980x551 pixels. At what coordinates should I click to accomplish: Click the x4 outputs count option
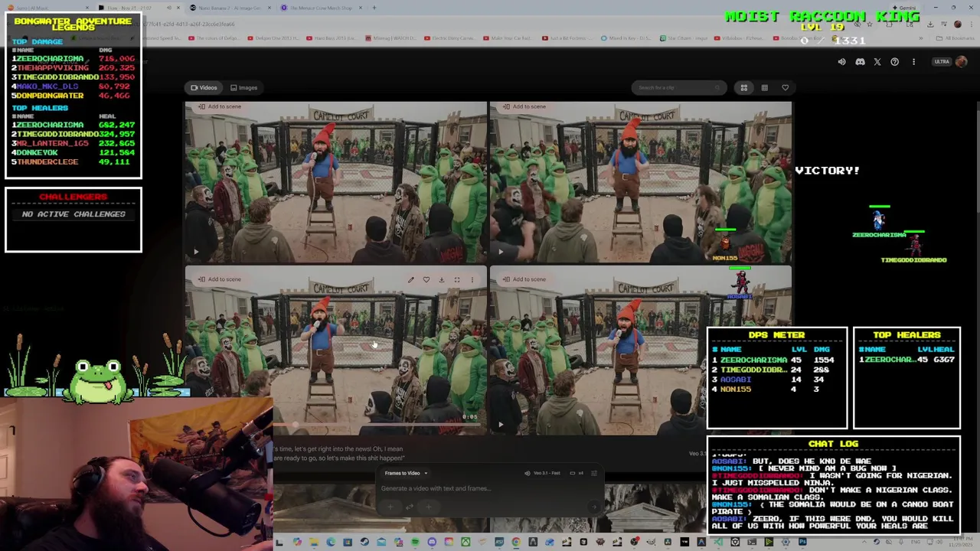point(577,473)
